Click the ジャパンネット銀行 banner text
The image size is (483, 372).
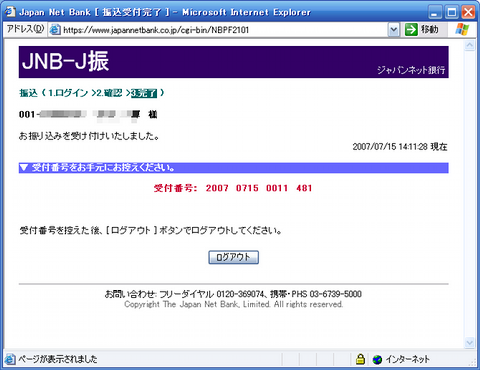point(411,70)
